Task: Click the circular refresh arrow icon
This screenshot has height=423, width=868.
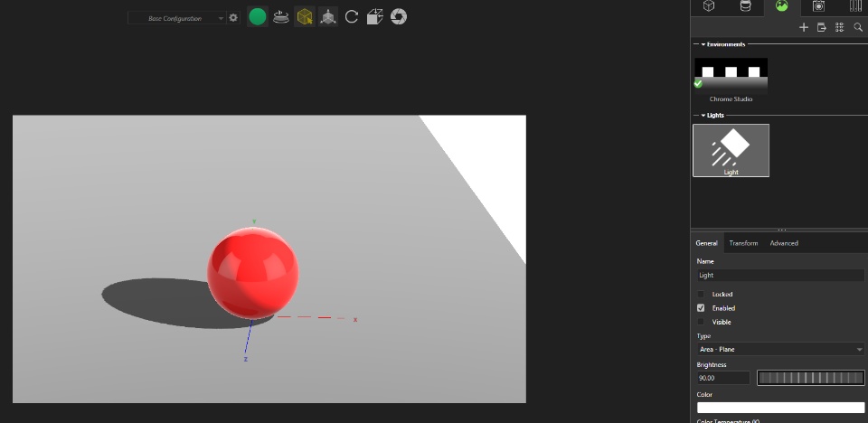Action: click(352, 17)
